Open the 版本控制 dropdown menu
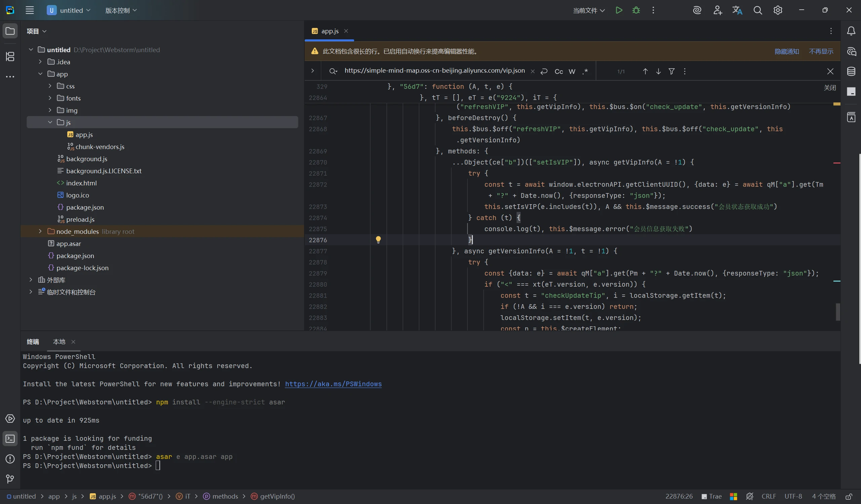861x504 pixels. coord(121,10)
